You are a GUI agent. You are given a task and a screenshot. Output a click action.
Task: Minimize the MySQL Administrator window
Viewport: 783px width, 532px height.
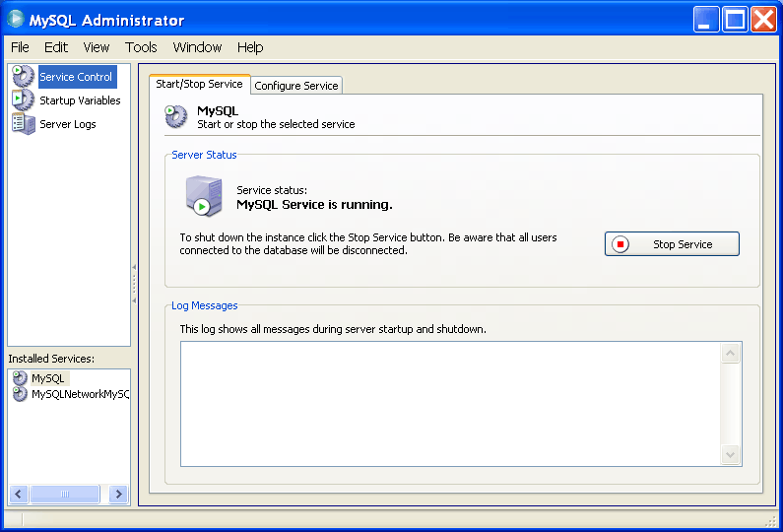(x=706, y=19)
